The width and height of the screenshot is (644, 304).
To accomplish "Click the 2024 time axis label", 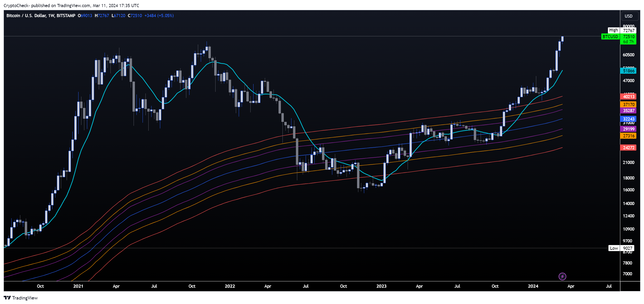I will click(533, 286).
